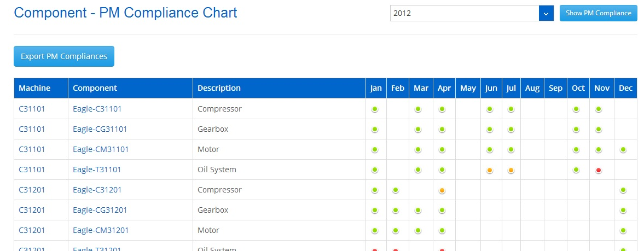Open the Eagle-CM31201 component link
The image size is (644, 251).
point(101,230)
